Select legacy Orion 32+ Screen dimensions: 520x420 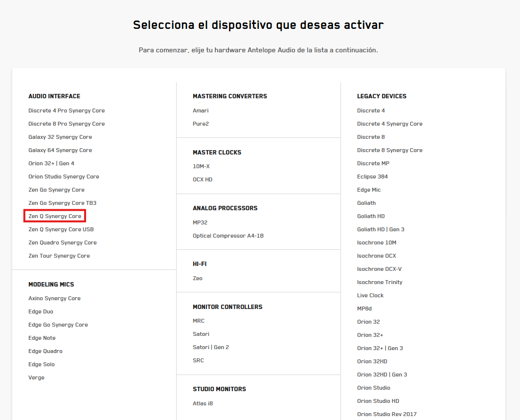point(370,335)
